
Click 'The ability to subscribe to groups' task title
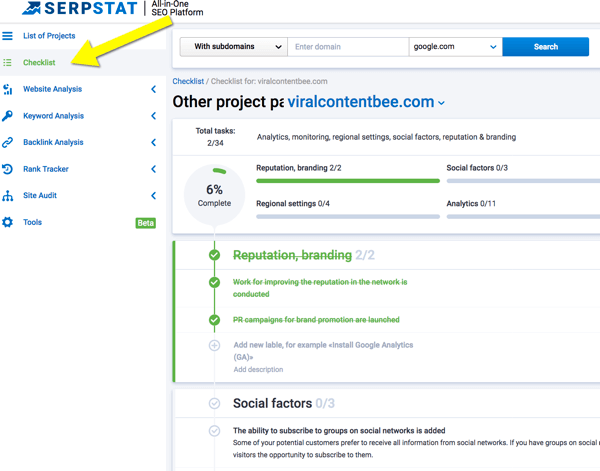339,431
